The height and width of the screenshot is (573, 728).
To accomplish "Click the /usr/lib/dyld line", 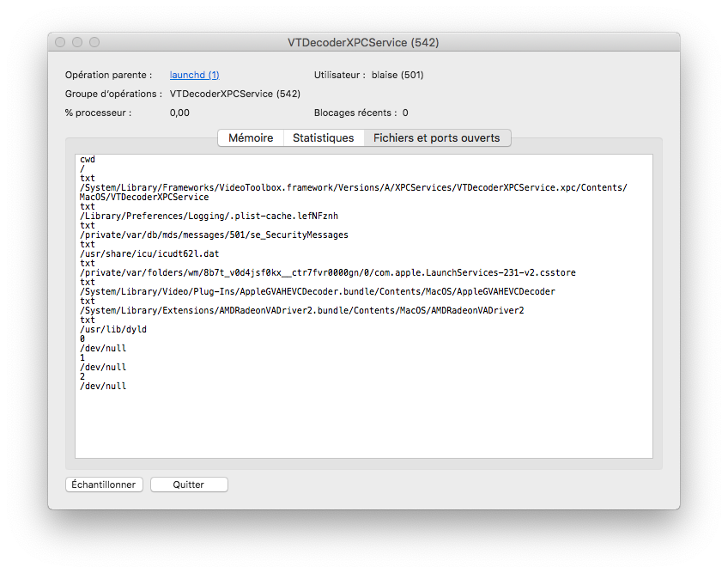I will (x=112, y=330).
